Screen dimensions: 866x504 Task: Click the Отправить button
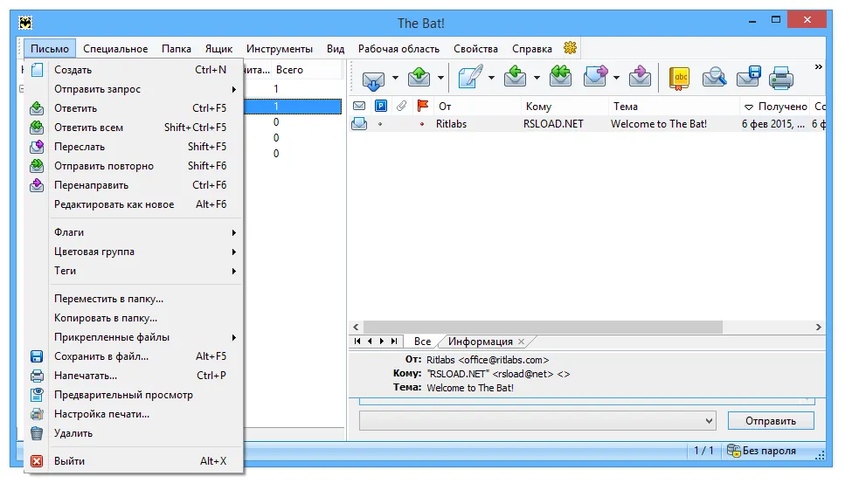(x=771, y=421)
